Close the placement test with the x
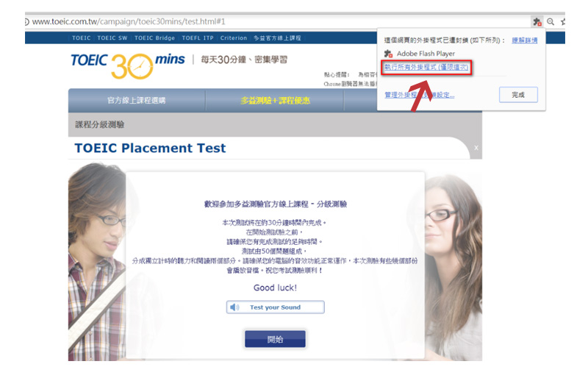The image size is (588, 378). pyautogui.click(x=476, y=148)
